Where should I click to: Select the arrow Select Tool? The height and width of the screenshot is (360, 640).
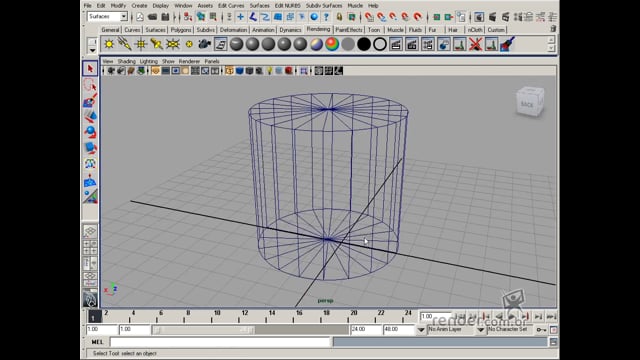(90, 69)
